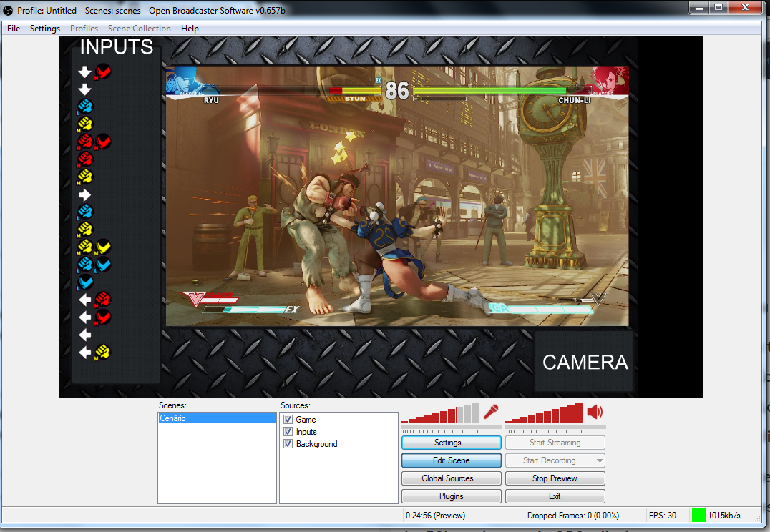
Task: Click the CAMERA placeholder in preview
Action: [585, 363]
